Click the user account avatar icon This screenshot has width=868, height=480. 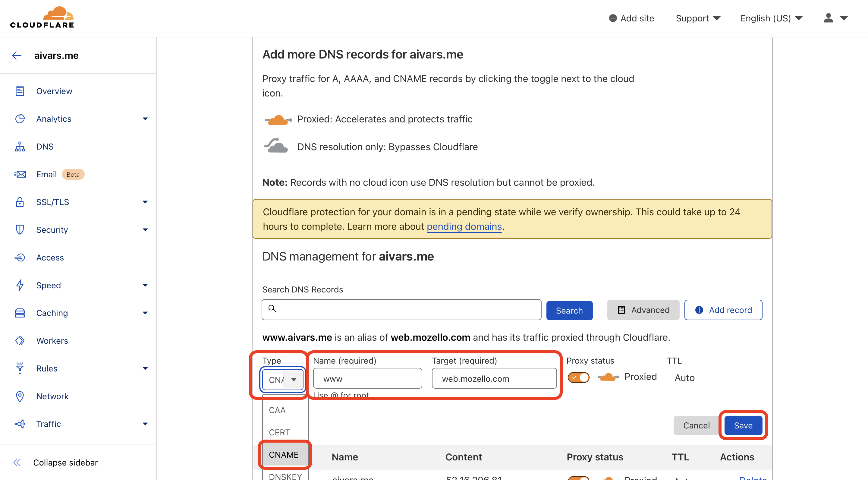pos(828,18)
